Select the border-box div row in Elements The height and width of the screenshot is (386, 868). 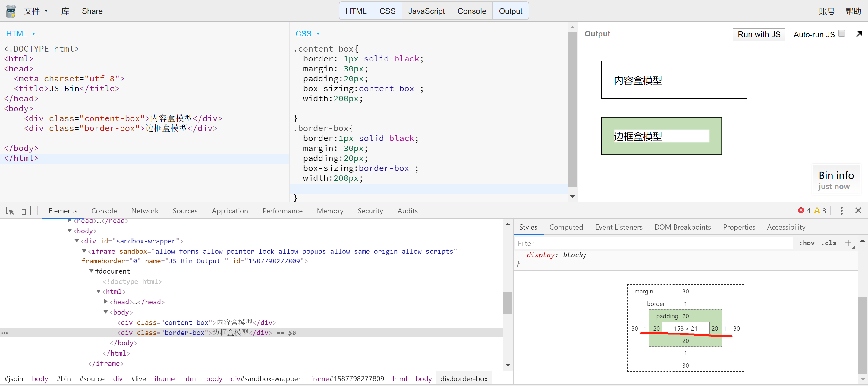point(251,332)
